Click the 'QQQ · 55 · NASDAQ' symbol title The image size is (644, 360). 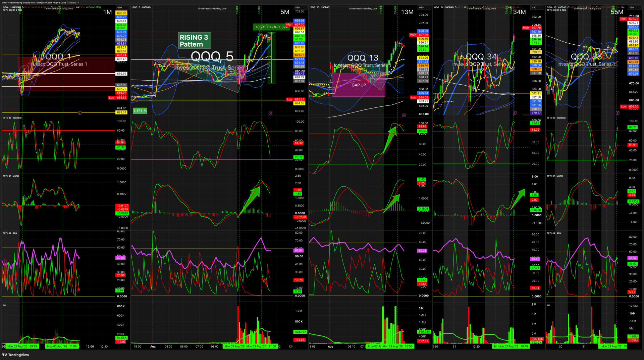click(556, 7)
